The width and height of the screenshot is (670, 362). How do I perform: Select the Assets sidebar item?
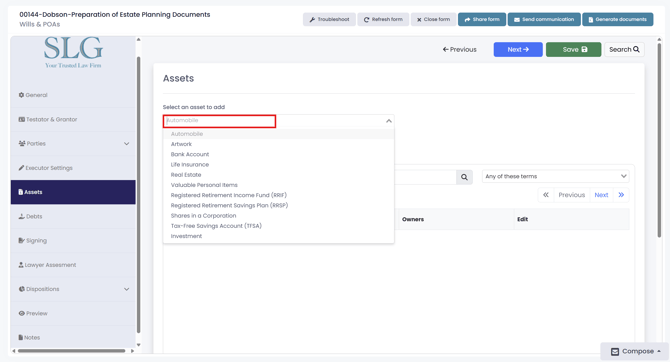(73, 192)
